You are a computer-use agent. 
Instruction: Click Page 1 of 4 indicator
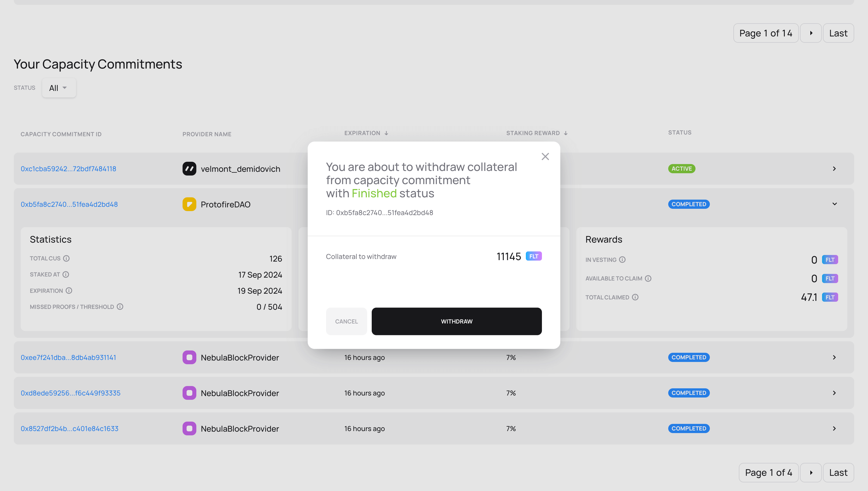tap(768, 472)
